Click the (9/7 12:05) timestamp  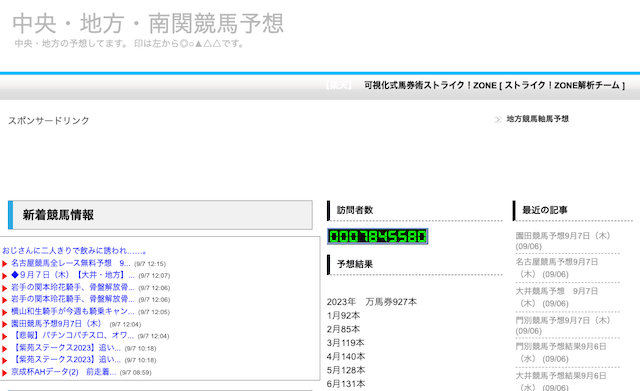click(153, 312)
